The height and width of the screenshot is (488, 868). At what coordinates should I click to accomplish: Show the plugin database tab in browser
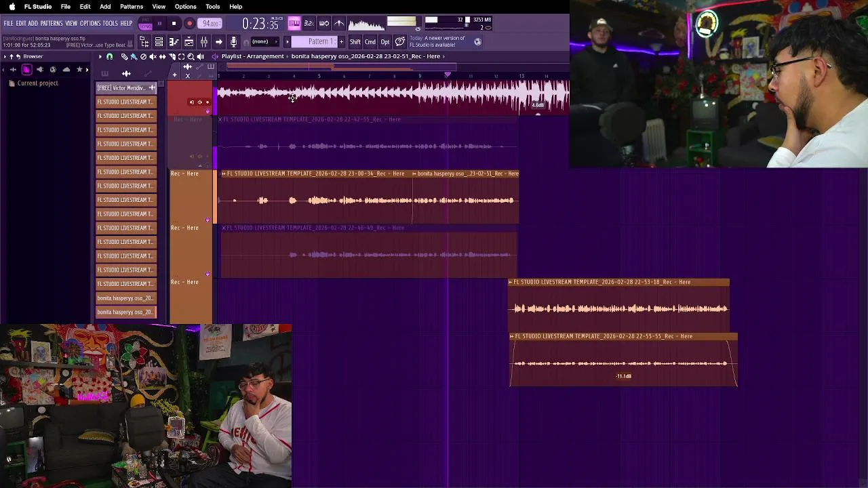point(40,70)
